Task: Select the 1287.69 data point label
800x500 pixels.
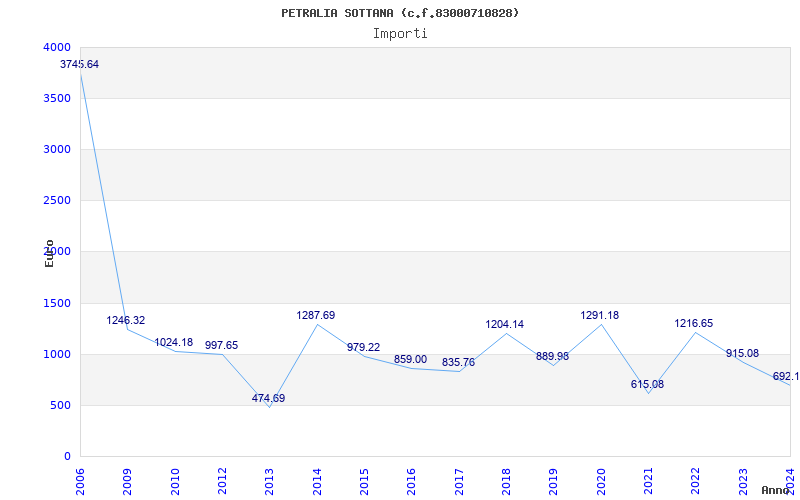Action: tap(316, 315)
